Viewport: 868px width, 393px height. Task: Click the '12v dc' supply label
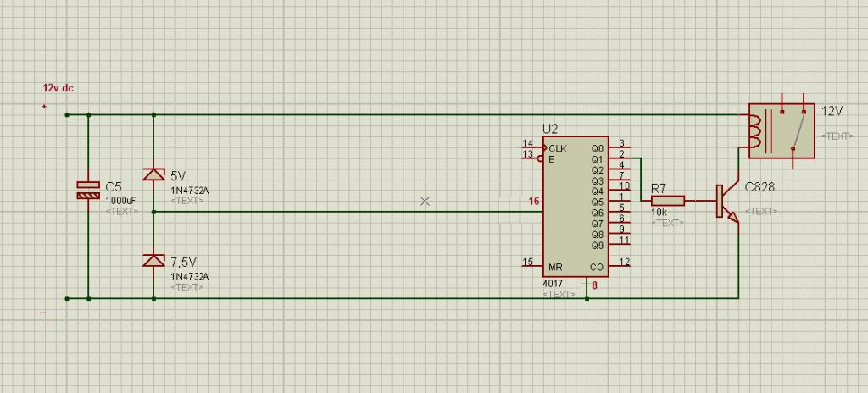click(x=58, y=88)
